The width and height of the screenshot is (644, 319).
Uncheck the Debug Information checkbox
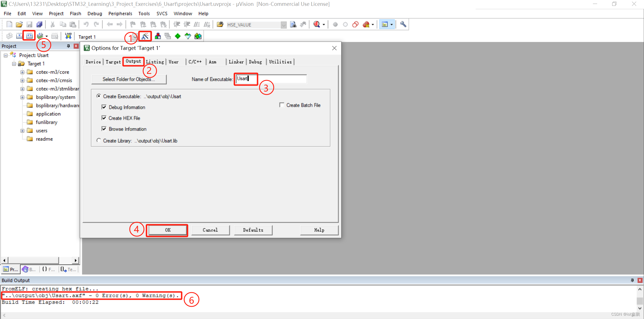coord(104,107)
